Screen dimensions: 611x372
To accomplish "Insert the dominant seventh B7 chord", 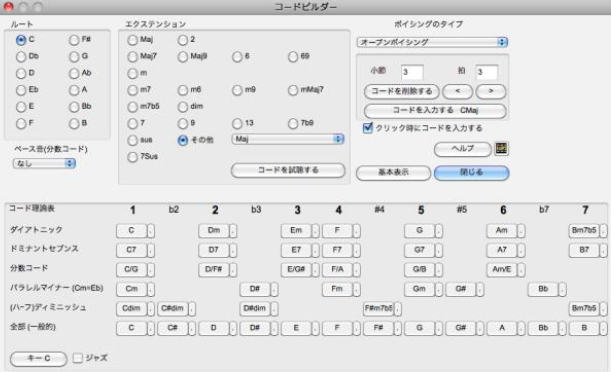I will point(584,250).
